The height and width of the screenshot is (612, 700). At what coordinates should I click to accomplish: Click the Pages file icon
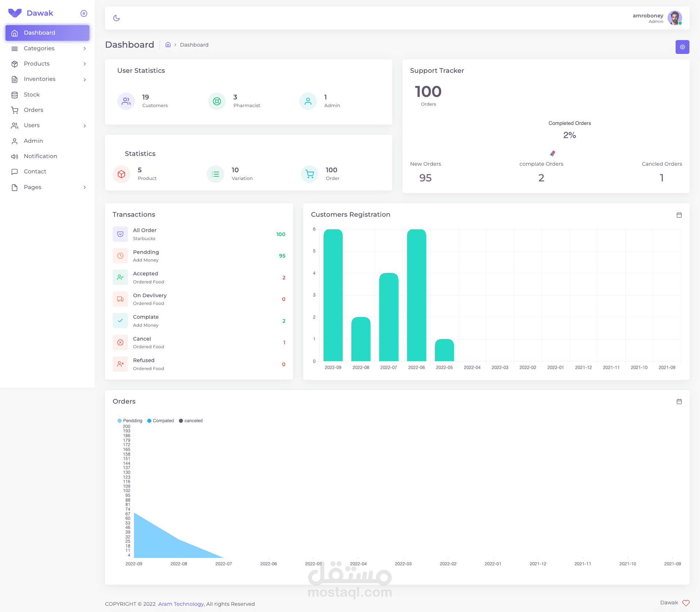pyautogui.click(x=15, y=187)
